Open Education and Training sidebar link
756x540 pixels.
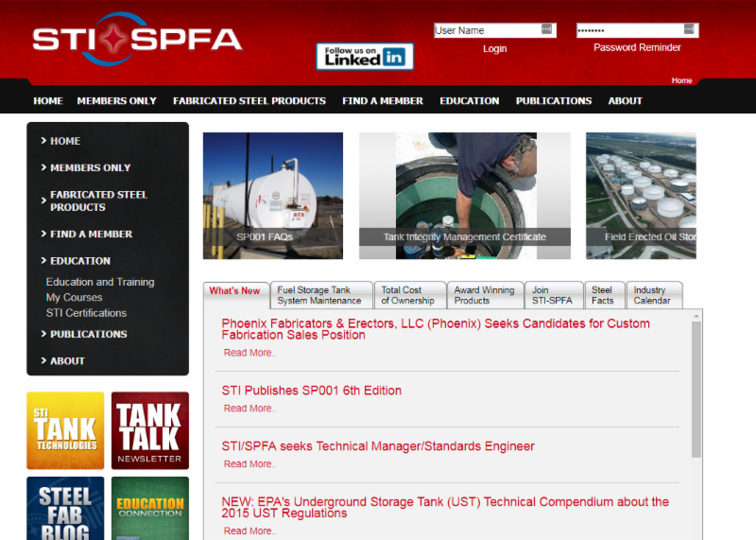tap(100, 282)
